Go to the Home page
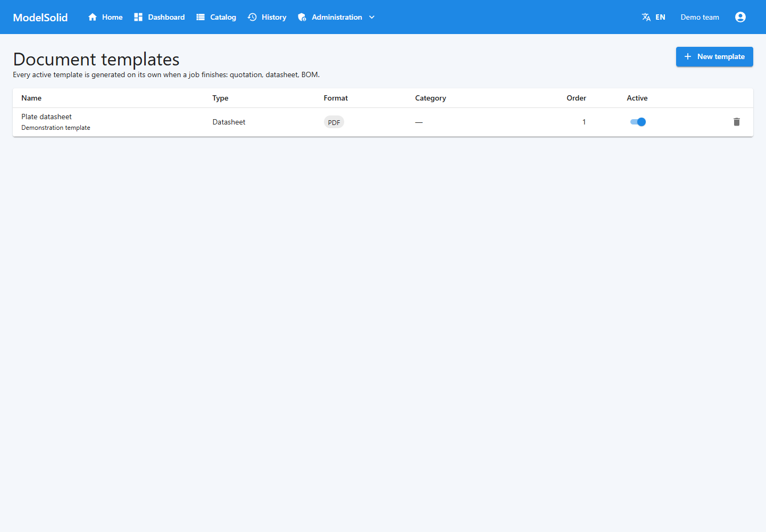The height and width of the screenshot is (532, 766). tap(105, 17)
